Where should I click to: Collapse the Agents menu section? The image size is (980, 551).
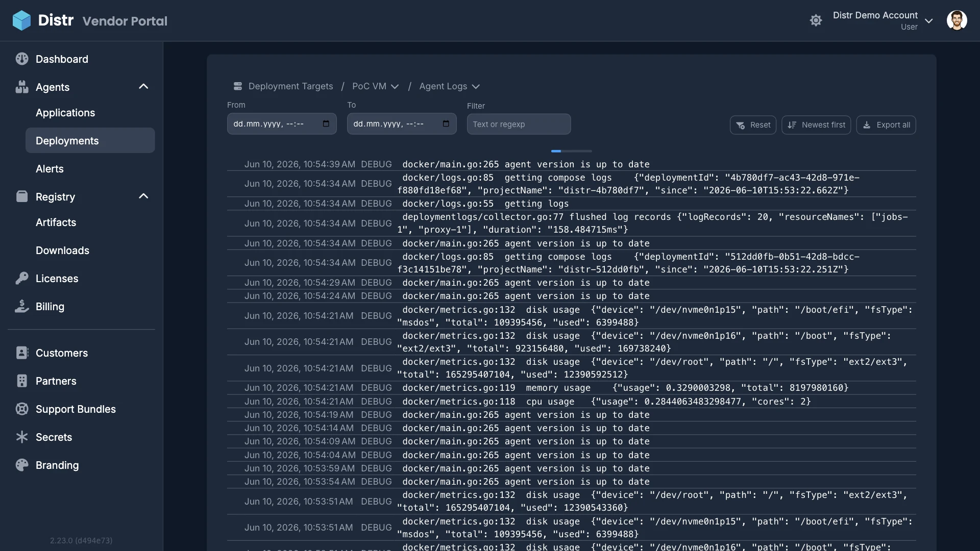(143, 87)
